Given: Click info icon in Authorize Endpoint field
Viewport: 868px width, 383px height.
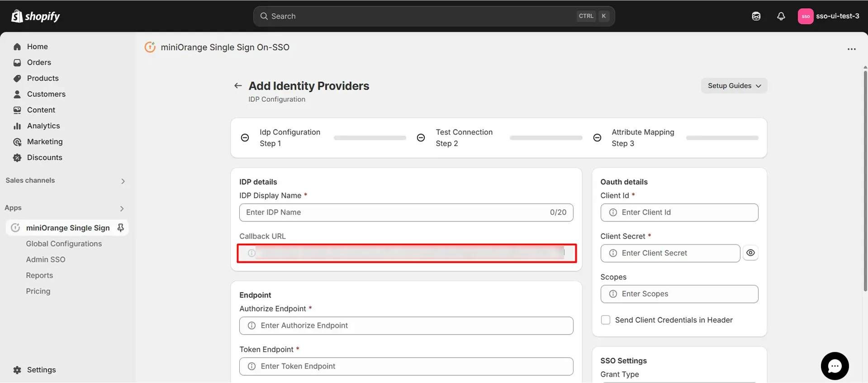Looking at the screenshot, I should pyautogui.click(x=251, y=326).
